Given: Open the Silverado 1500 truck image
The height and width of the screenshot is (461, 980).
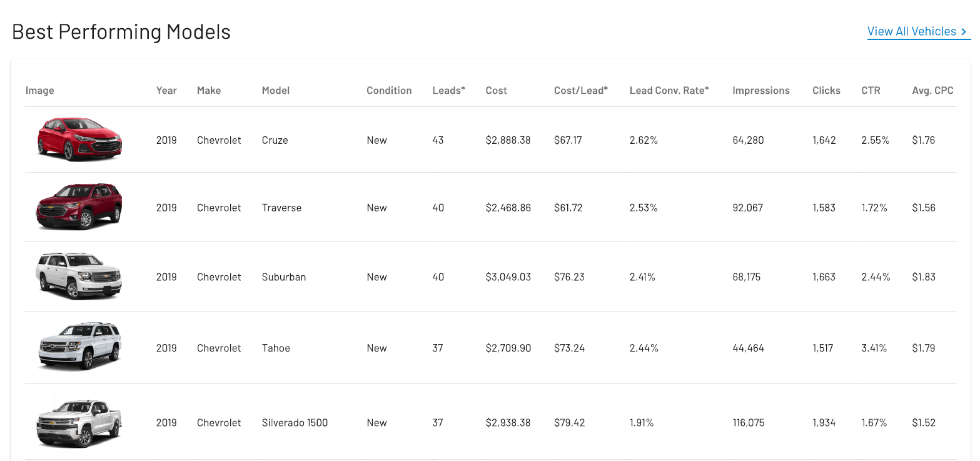Looking at the screenshot, I should point(79,422).
